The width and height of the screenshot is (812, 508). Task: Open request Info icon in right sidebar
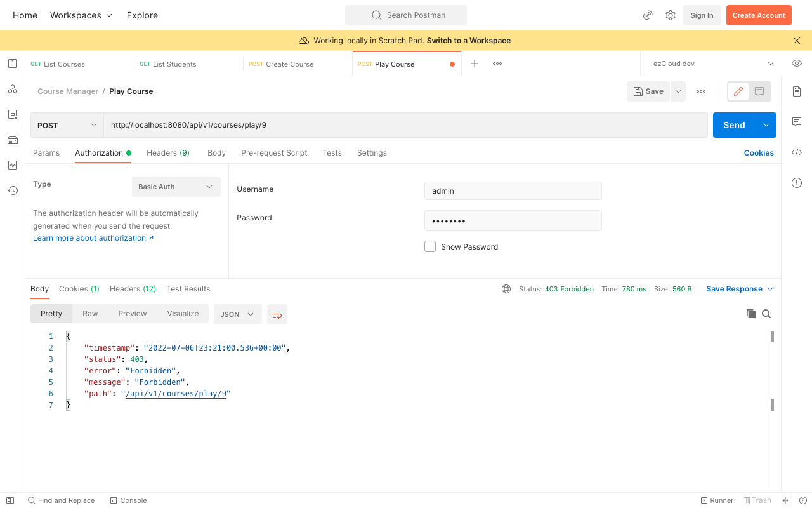click(797, 183)
